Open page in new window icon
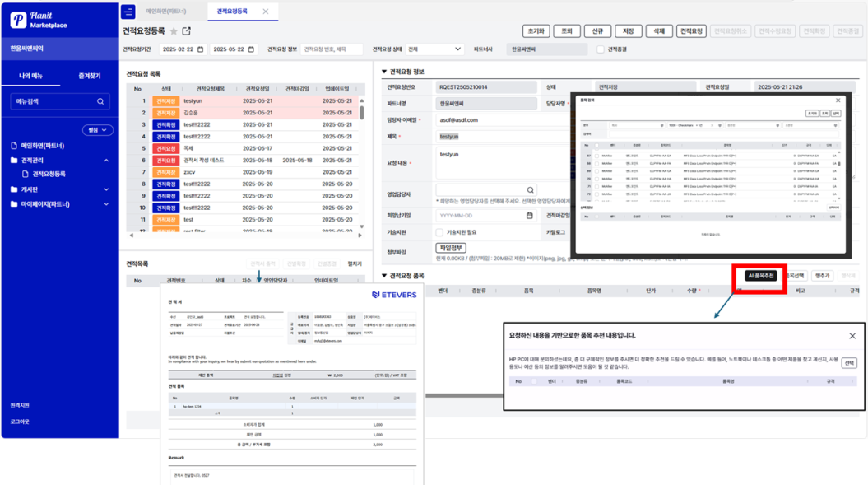The image size is (868, 485). [x=187, y=31]
